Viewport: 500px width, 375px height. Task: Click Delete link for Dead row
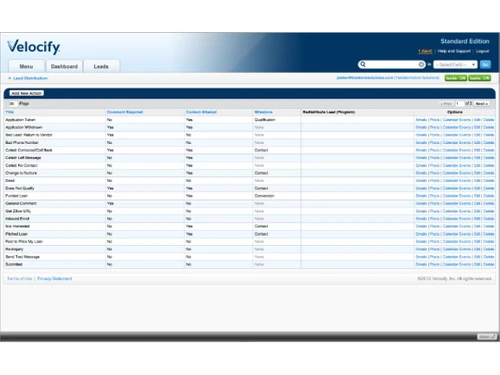click(489, 181)
